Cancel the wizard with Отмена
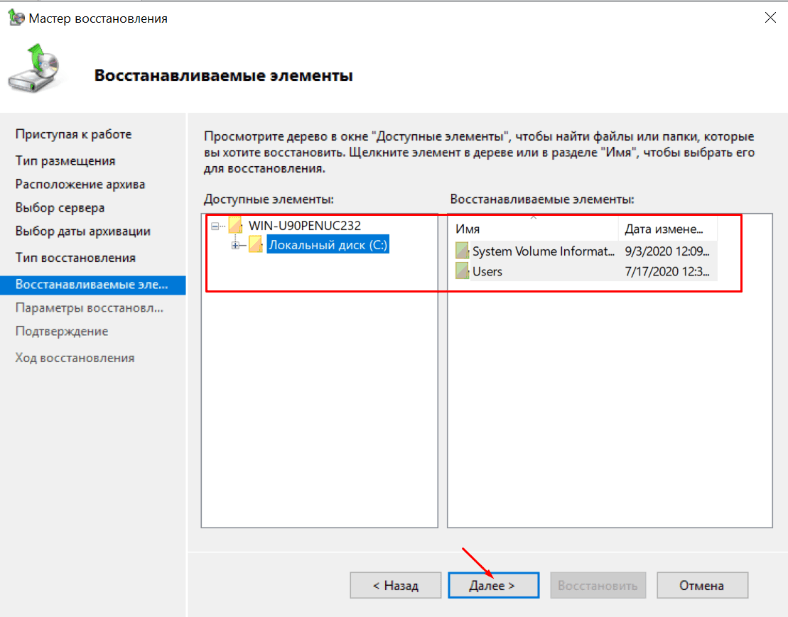Image resolution: width=788 pixels, height=617 pixels. 702,585
